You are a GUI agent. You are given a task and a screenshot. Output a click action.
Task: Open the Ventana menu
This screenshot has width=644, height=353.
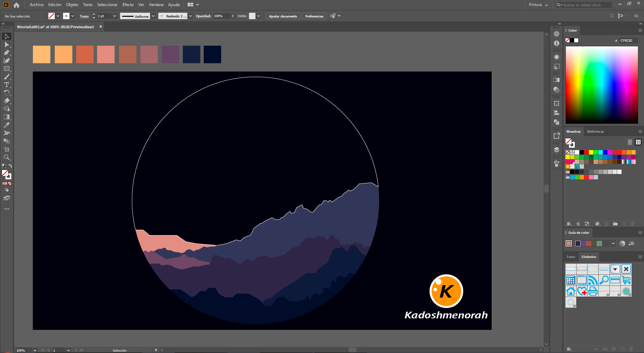[156, 5]
